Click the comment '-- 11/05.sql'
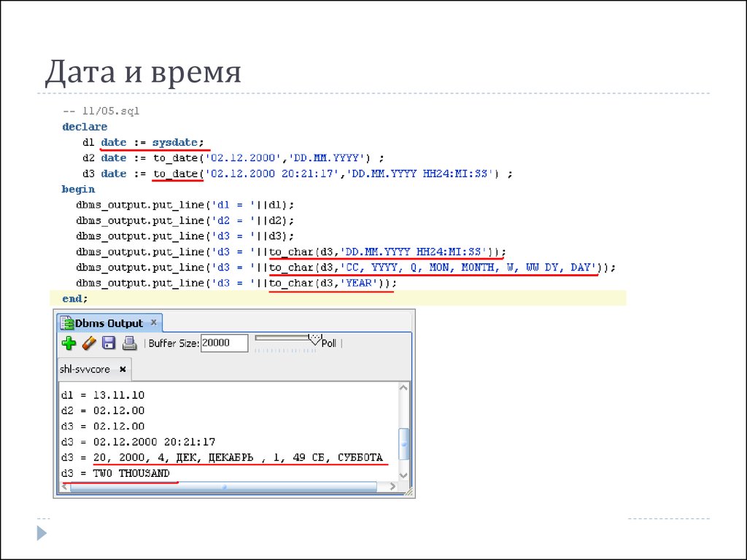This screenshot has height=560, width=747. (101, 111)
